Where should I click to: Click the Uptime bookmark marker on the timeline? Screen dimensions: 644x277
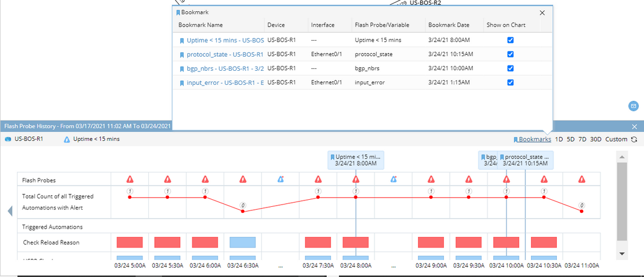click(x=356, y=160)
